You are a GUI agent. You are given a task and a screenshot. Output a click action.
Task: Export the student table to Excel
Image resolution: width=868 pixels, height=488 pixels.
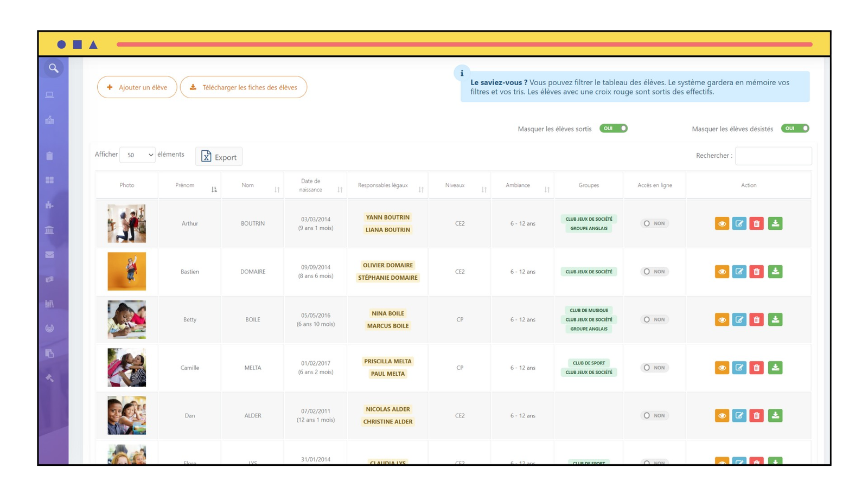pos(219,156)
